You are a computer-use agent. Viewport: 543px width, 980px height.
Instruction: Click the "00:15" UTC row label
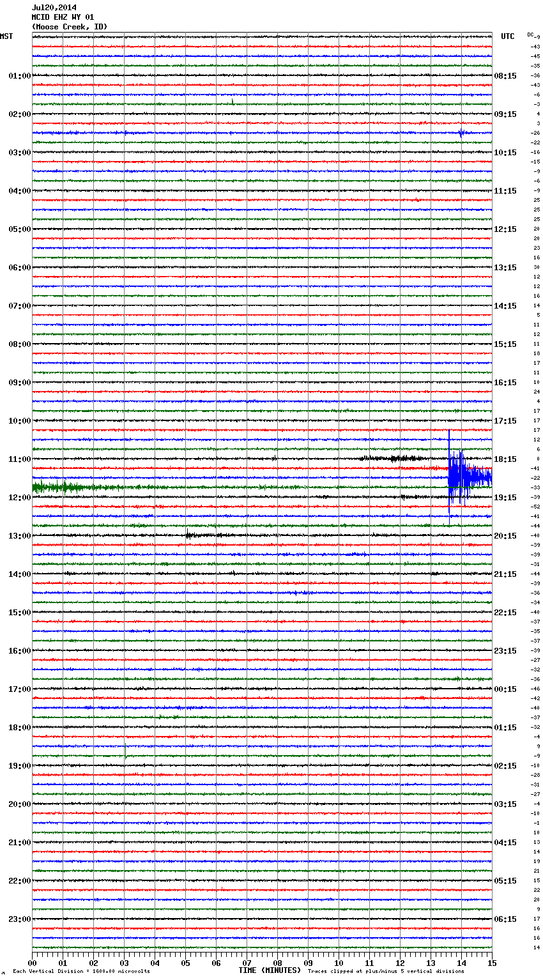(x=505, y=689)
